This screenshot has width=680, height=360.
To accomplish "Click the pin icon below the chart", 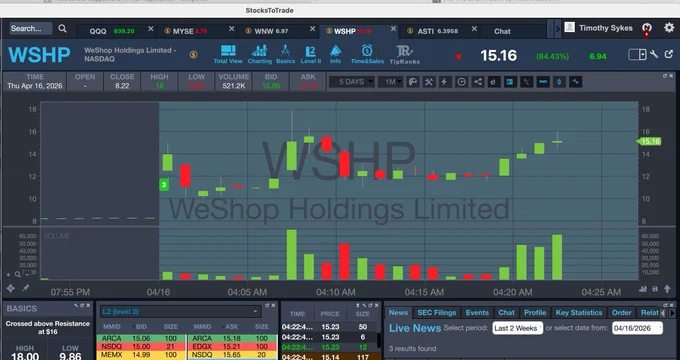I will pyautogui.click(x=26, y=288).
